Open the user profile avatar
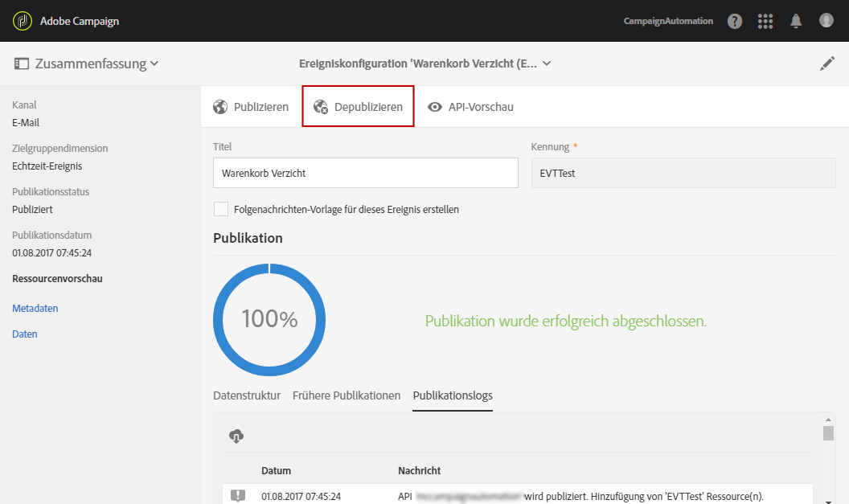849x504 pixels. click(x=826, y=20)
